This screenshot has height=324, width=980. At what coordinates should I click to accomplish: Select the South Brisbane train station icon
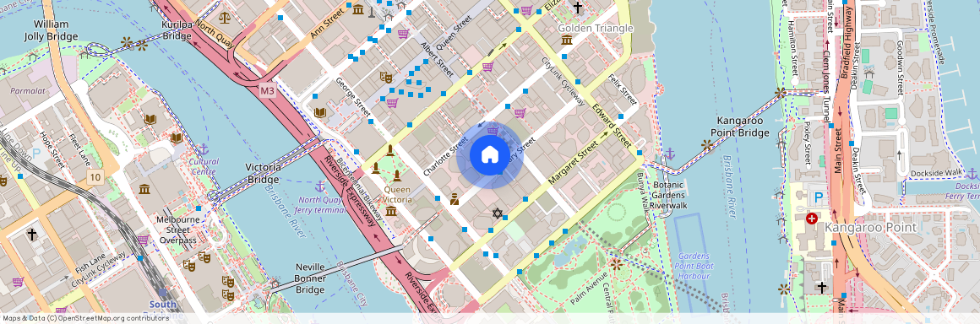pyautogui.click(x=162, y=292)
